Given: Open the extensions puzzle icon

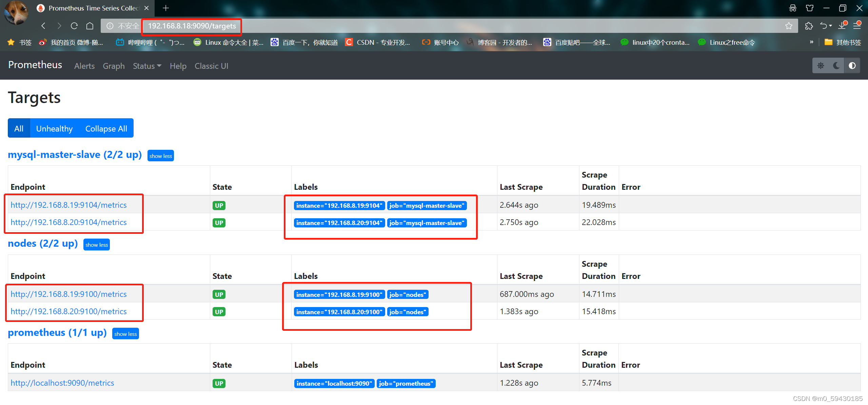Looking at the screenshot, I should click(809, 26).
